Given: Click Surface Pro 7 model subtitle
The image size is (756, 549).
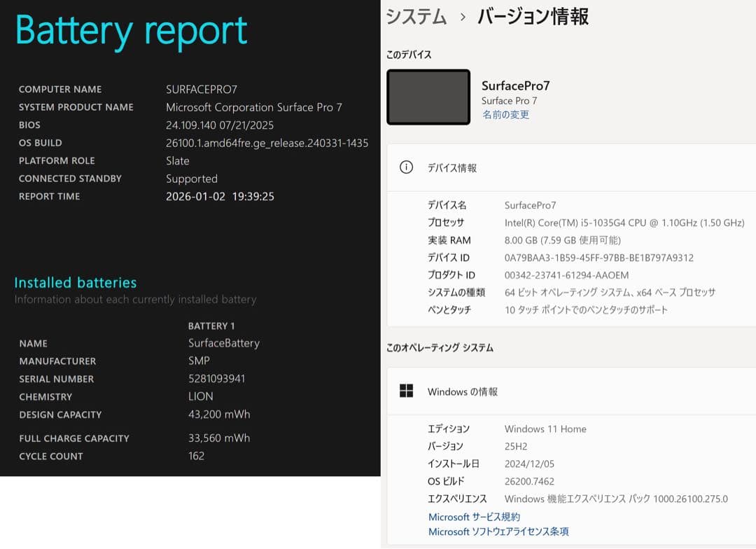Looking at the screenshot, I should click(x=509, y=101).
